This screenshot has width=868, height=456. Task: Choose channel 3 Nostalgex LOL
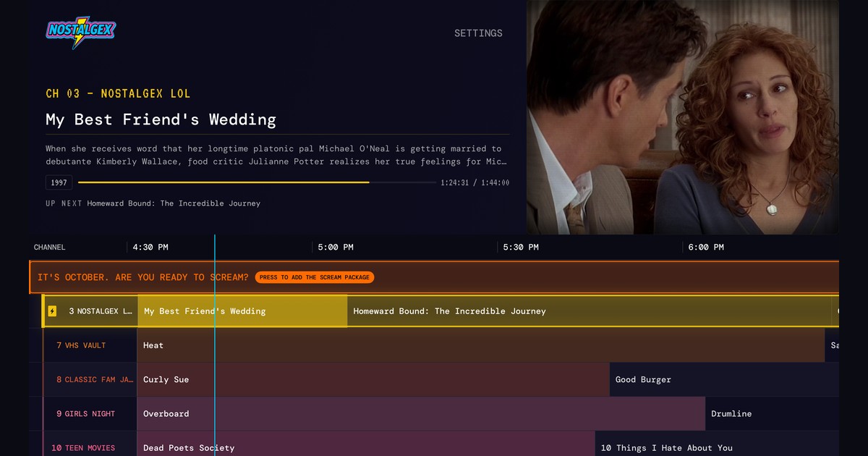click(x=90, y=311)
